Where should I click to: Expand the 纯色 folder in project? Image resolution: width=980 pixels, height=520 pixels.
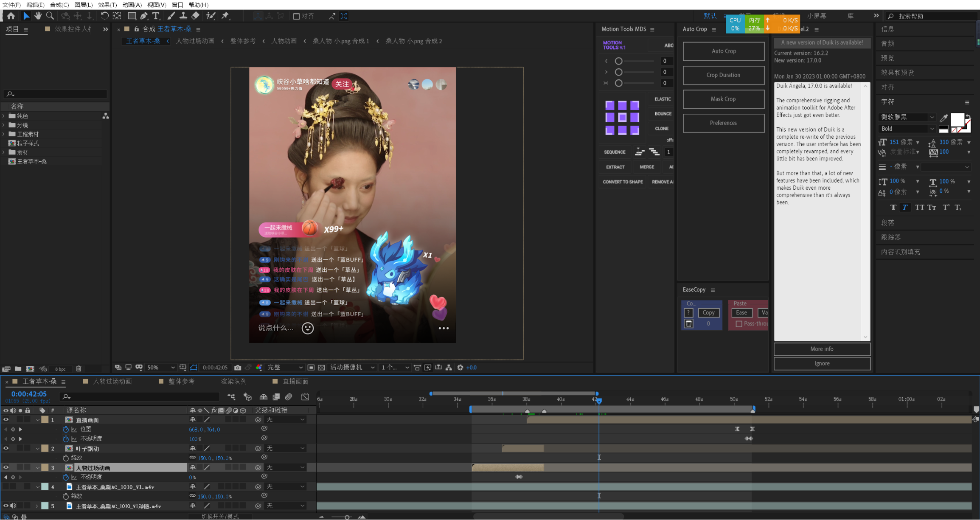click(4, 115)
